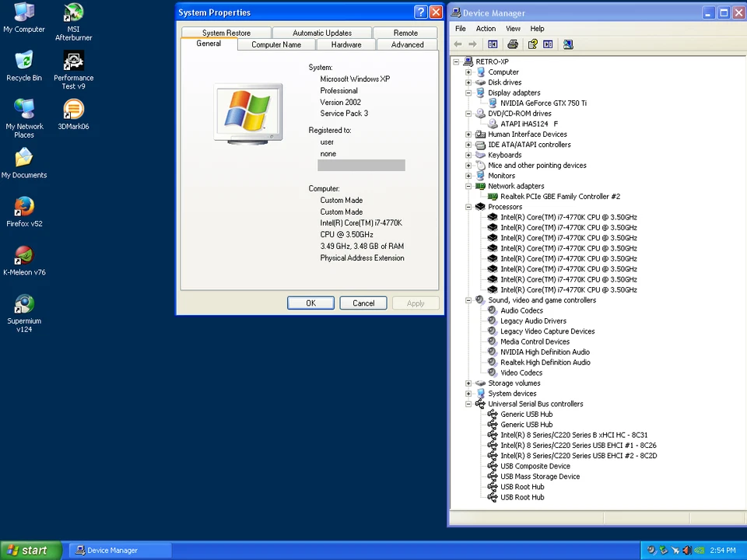Click the OK button in System Properties
The width and height of the screenshot is (747, 560).
[310, 303]
